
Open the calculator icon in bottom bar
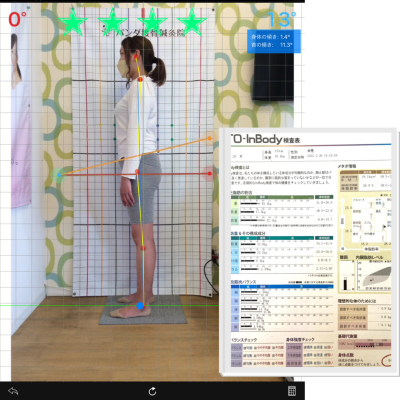coord(292,391)
